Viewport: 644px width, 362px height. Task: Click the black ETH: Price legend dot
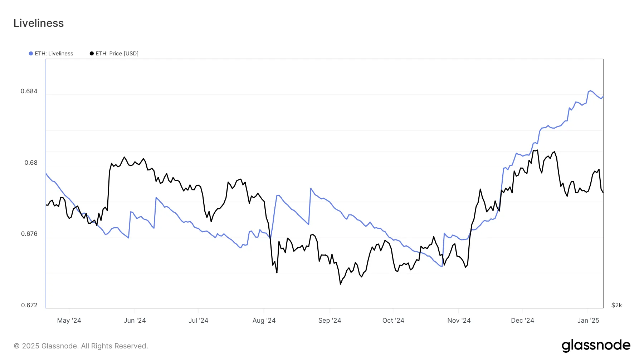click(92, 54)
